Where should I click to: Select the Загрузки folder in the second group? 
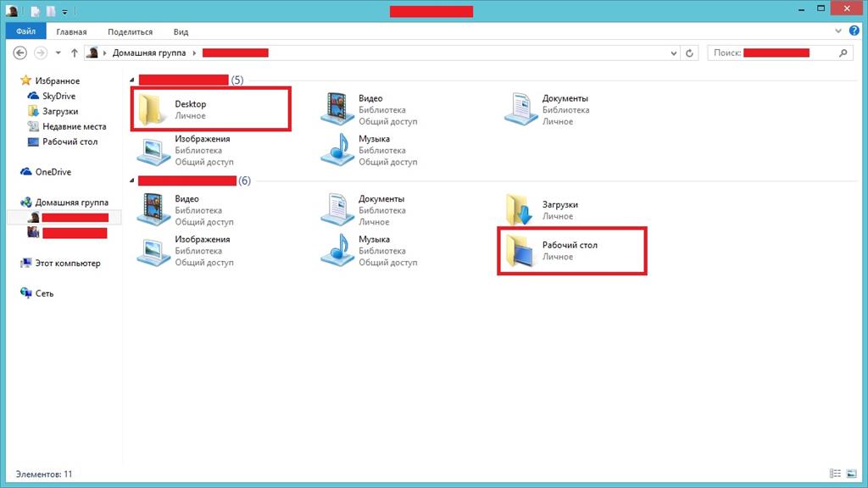point(542,210)
